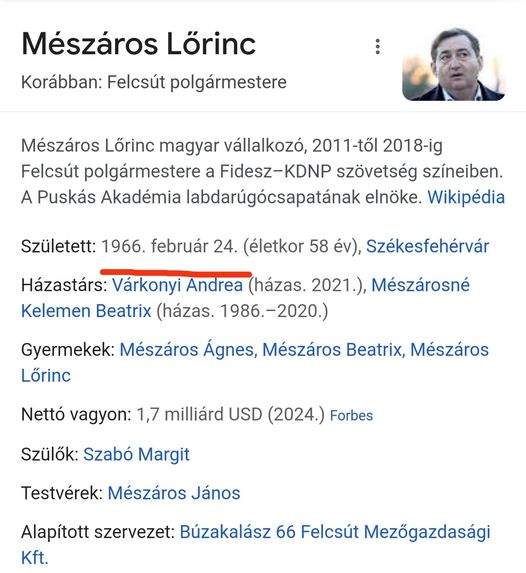Click the Gyermekek label
The width and height of the screenshot is (526, 573).
point(68,350)
